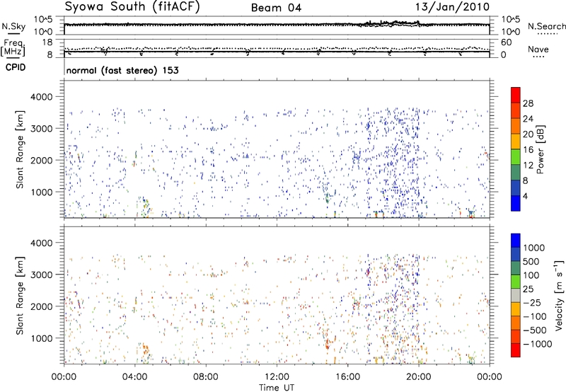Select the 'Time UT' axis title
566x392 pixels.
click(277, 388)
